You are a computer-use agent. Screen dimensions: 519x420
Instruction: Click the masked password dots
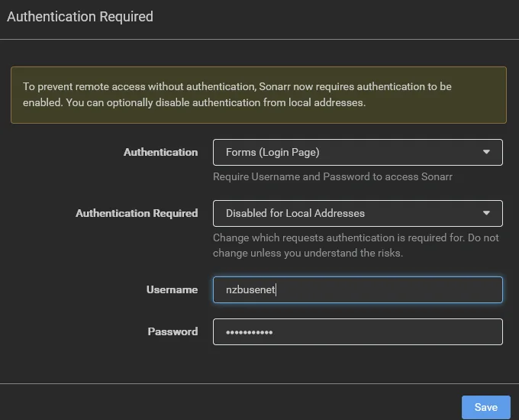coord(250,332)
